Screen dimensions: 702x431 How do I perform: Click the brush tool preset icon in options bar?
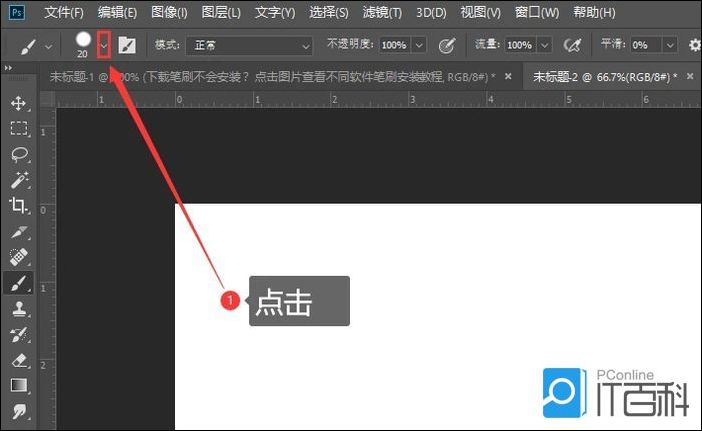tap(28, 45)
